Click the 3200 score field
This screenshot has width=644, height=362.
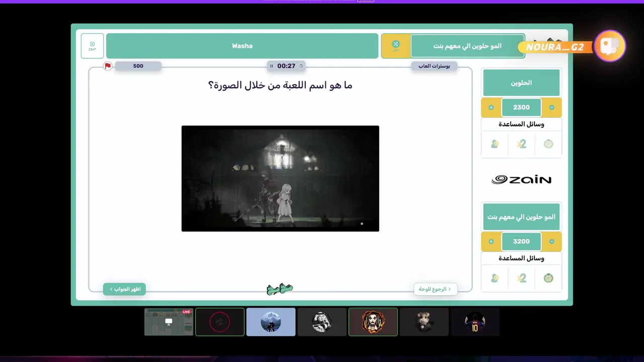point(521,242)
